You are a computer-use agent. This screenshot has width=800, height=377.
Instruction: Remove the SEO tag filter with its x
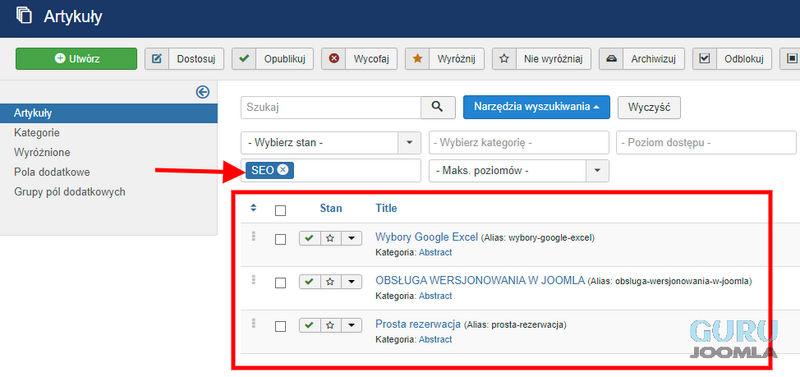click(x=283, y=170)
